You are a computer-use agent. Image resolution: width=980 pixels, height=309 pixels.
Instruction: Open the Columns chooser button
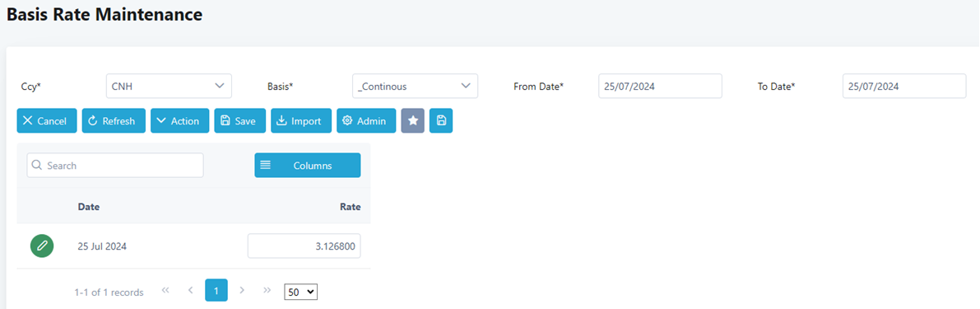[308, 166]
